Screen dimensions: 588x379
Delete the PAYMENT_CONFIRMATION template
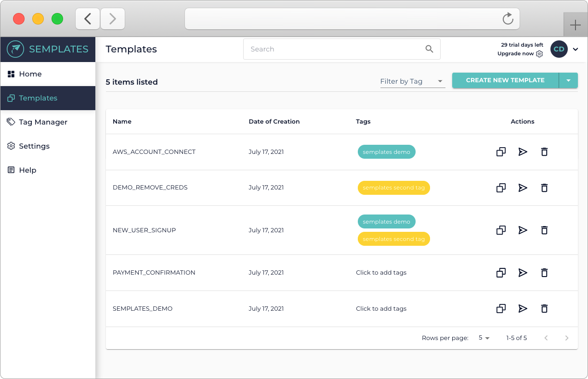pyautogui.click(x=544, y=273)
